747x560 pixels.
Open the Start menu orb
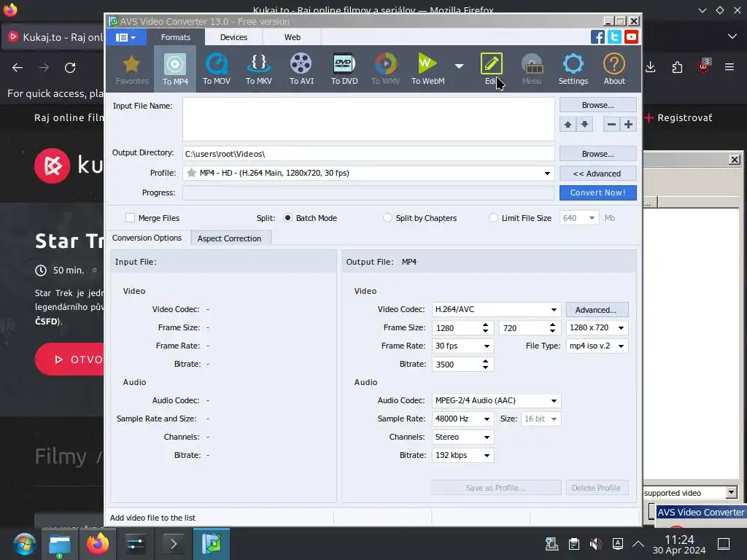[24, 544]
